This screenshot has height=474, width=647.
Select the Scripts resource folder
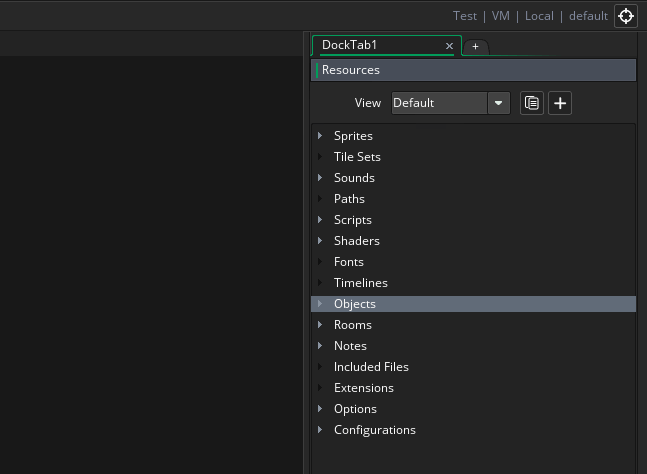pyautogui.click(x=352, y=220)
